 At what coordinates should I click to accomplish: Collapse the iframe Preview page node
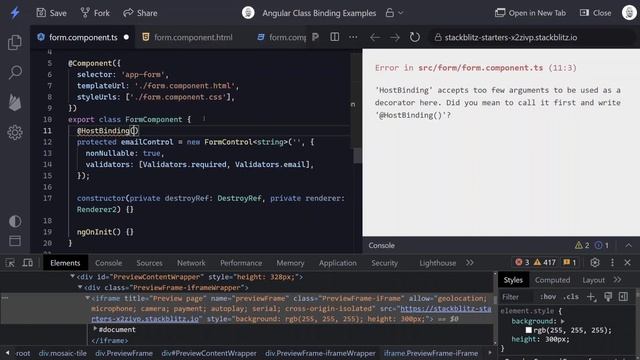(88, 298)
